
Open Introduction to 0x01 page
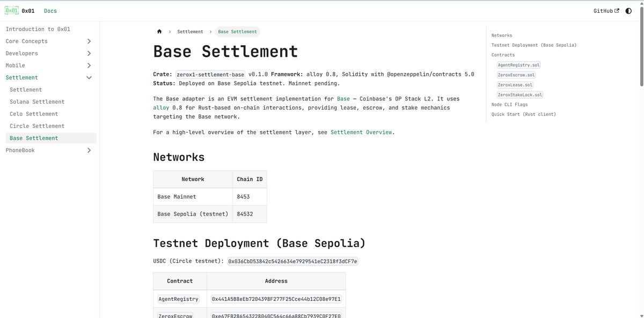tap(38, 29)
